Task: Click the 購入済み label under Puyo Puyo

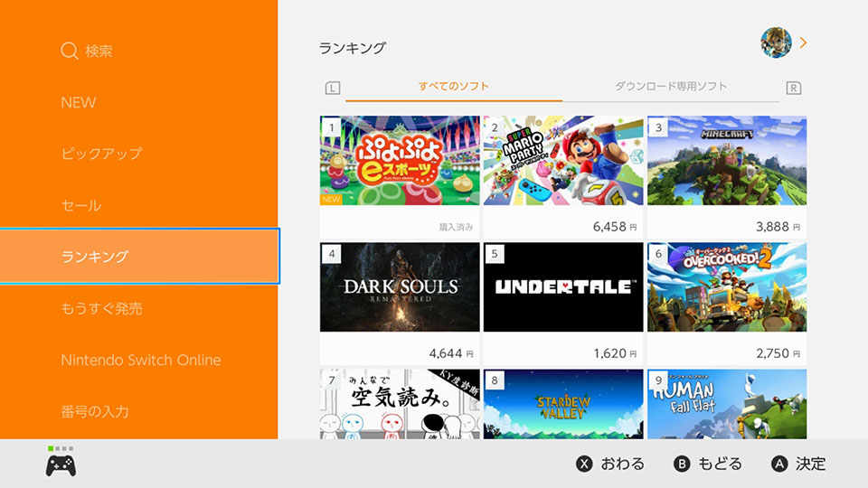Action: coord(456,227)
